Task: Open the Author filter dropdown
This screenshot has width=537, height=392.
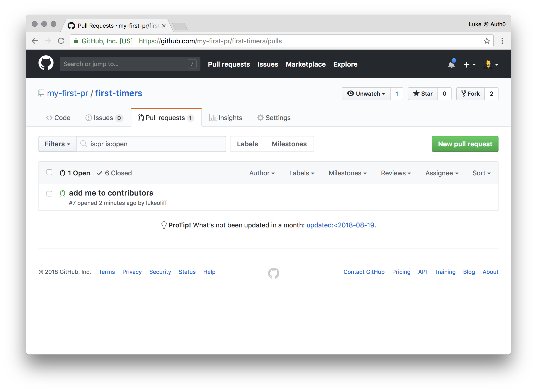Action: click(262, 173)
